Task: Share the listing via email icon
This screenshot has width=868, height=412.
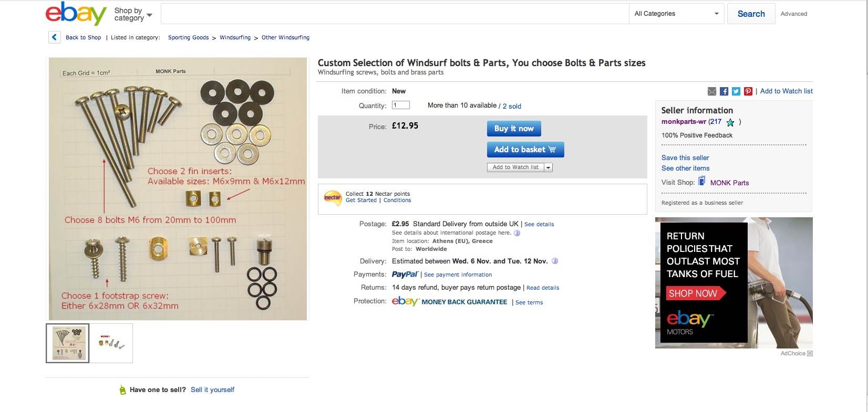Action: 712,91
